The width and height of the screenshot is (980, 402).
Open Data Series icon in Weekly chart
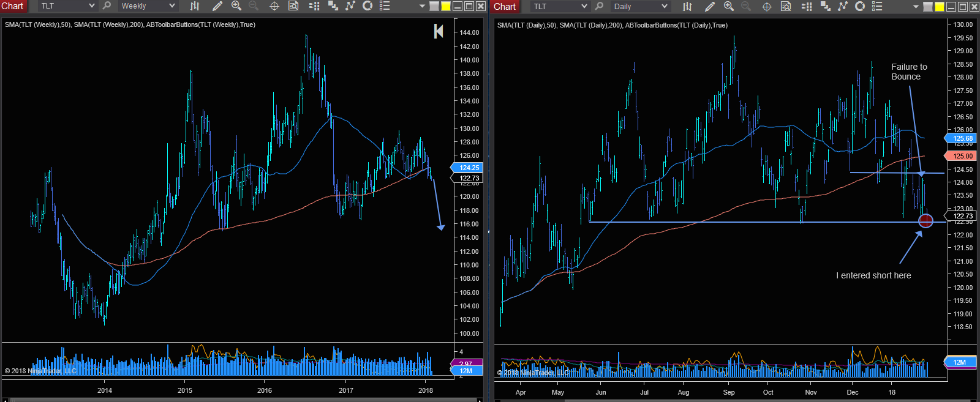pos(333,6)
